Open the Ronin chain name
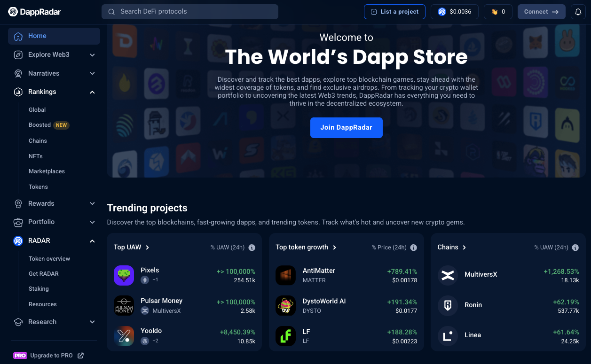The image size is (591, 364). (x=473, y=305)
